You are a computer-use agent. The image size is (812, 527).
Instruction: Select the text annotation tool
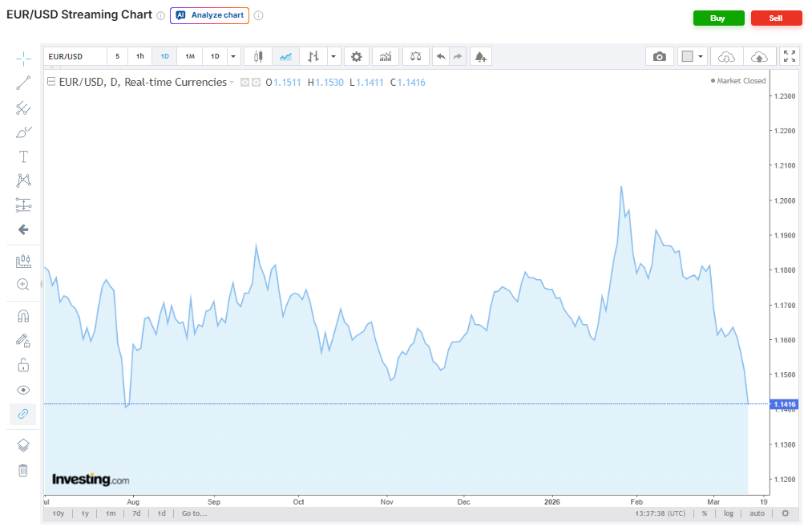tap(23, 156)
